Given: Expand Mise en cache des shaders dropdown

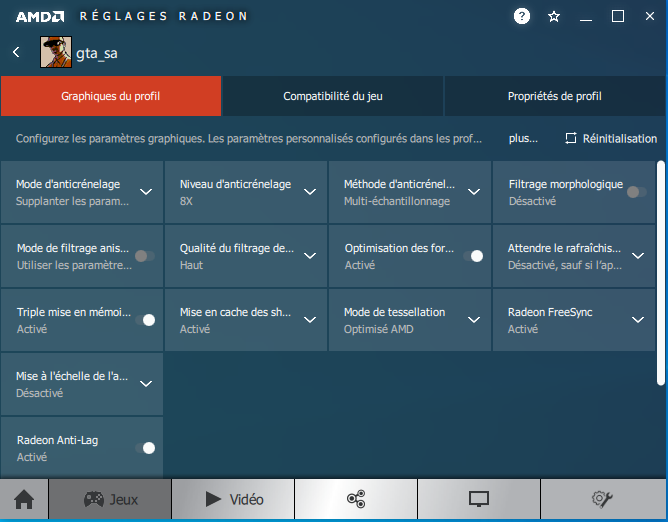Looking at the screenshot, I should click(310, 320).
